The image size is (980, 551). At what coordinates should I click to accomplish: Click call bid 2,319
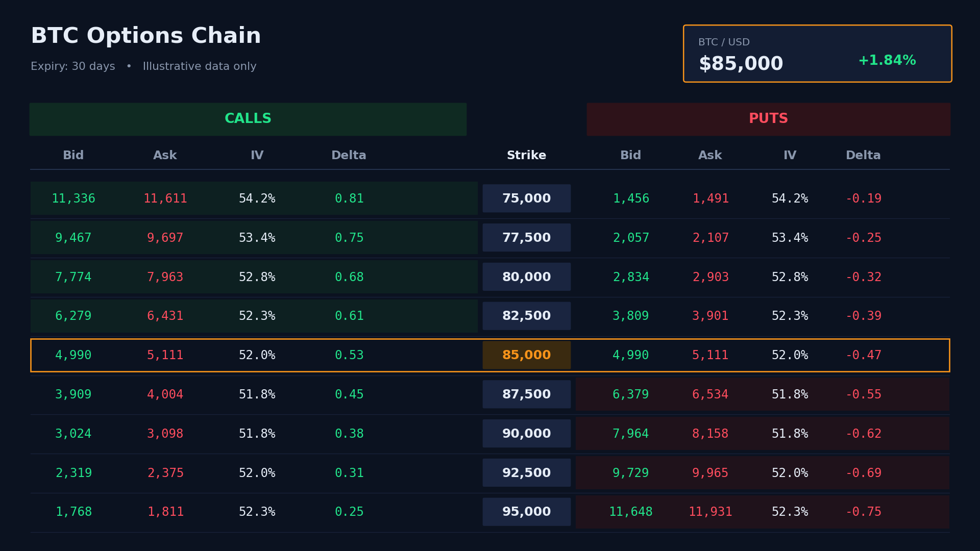click(x=73, y=473)
